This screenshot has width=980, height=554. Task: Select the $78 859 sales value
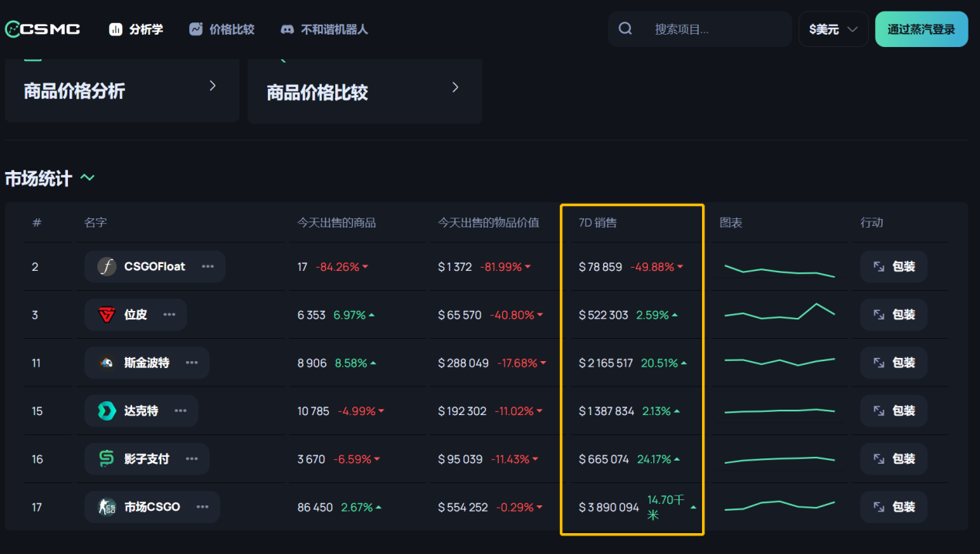click(x=600, y=266)
